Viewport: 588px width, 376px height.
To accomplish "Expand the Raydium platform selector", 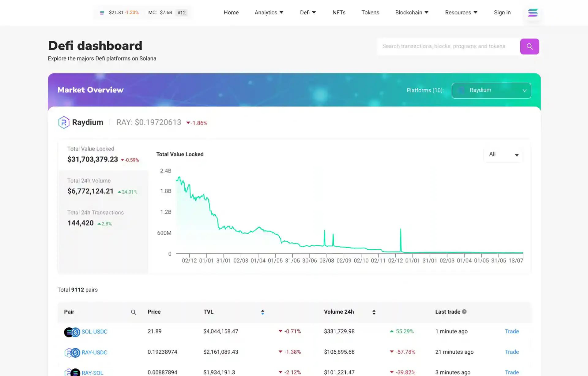I will click(491, 91).
